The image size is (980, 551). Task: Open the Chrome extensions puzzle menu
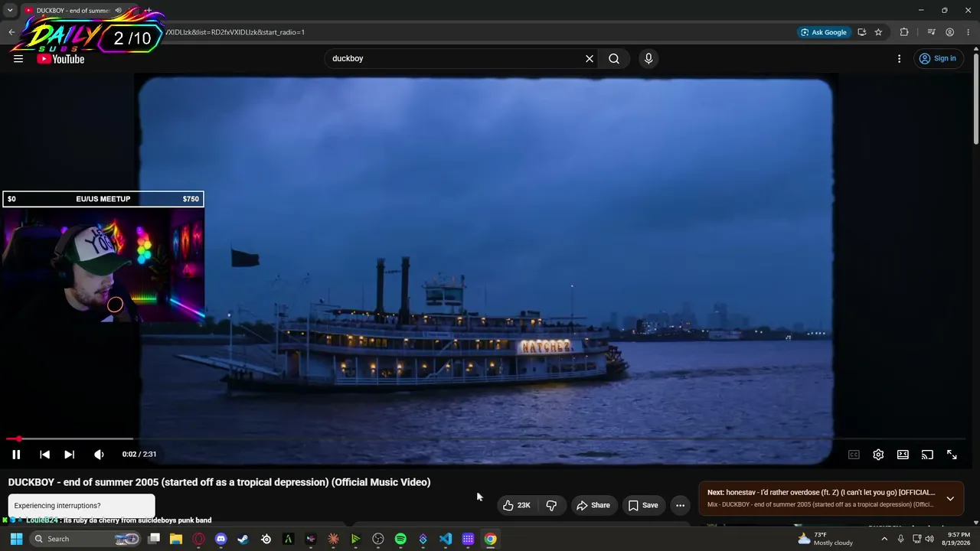[904, 32]
